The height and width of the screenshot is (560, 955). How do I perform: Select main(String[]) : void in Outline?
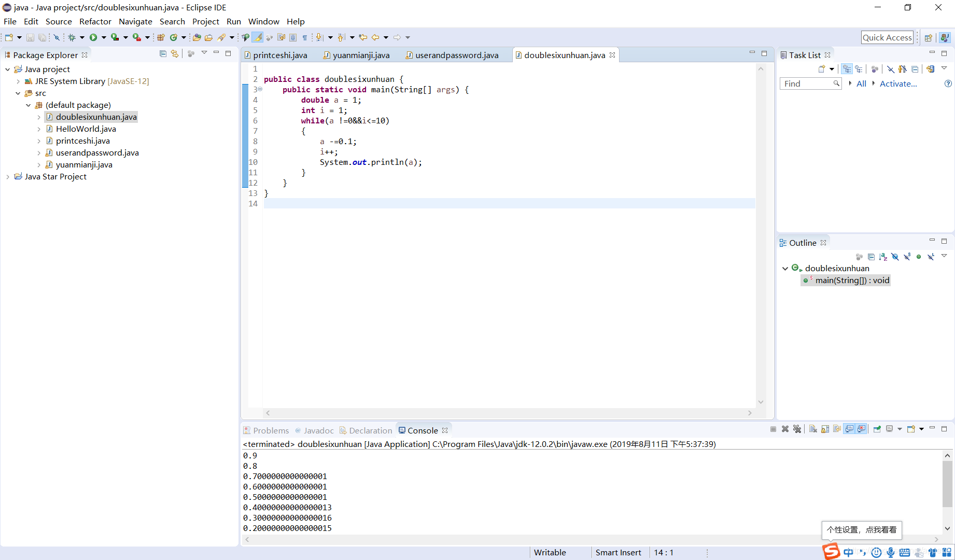tap(846, 281)
